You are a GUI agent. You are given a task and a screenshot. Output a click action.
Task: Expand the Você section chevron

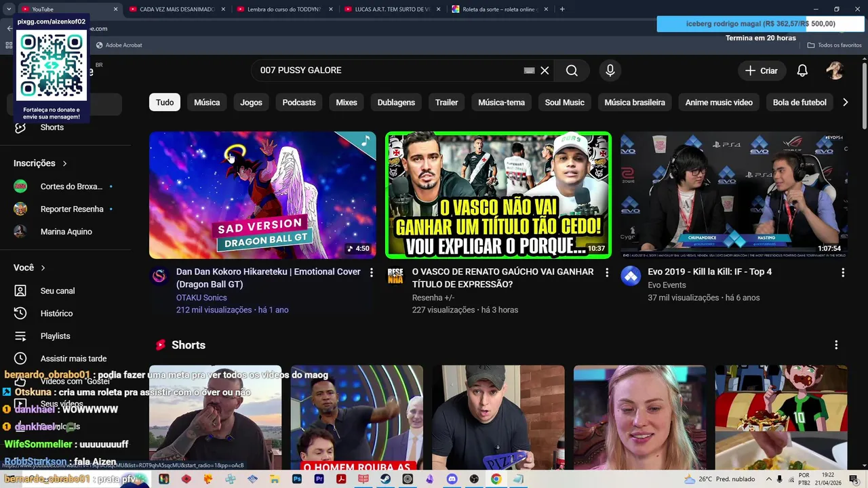(43, 268)
